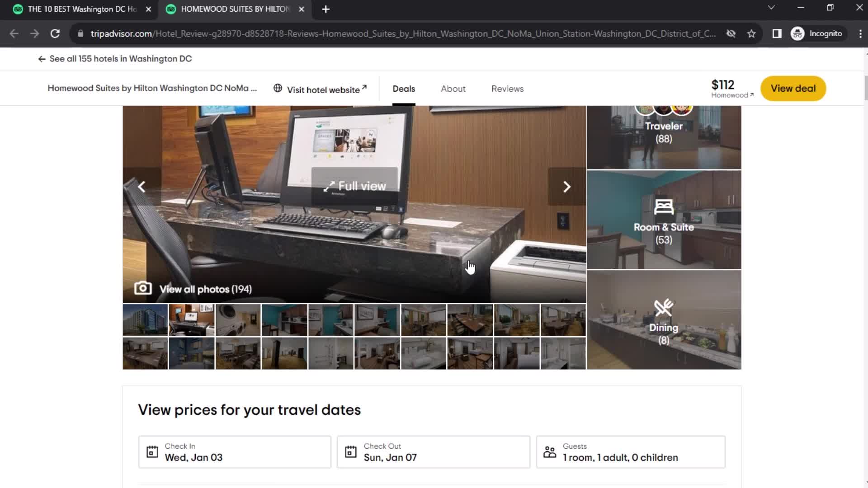Open Chrome's three-dot menu
The image size is (868, 488).
(860, 33)
